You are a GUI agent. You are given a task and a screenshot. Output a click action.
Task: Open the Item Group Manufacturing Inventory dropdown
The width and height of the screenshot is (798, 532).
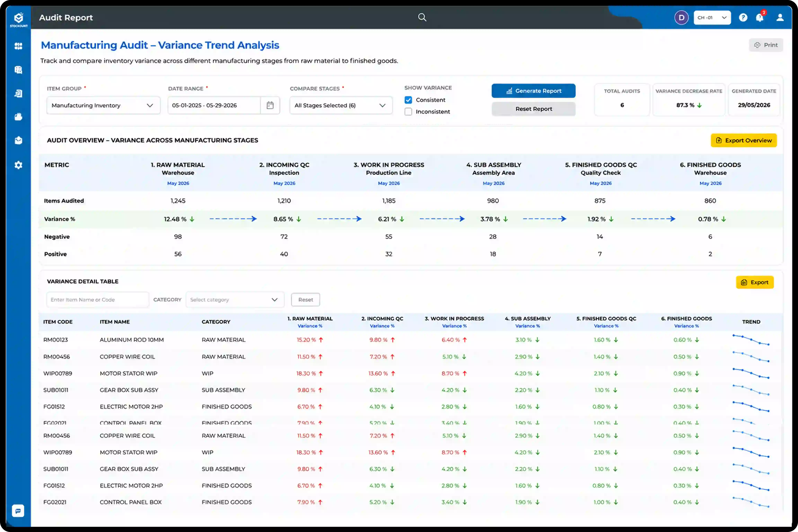click(x=103, y=105)
